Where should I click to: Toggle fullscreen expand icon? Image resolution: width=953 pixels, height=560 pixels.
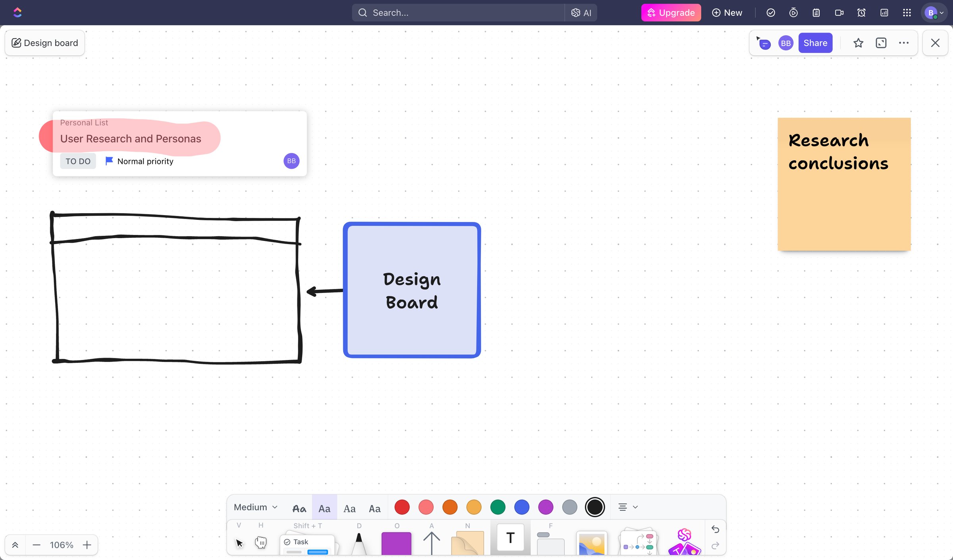pos(881,43)
